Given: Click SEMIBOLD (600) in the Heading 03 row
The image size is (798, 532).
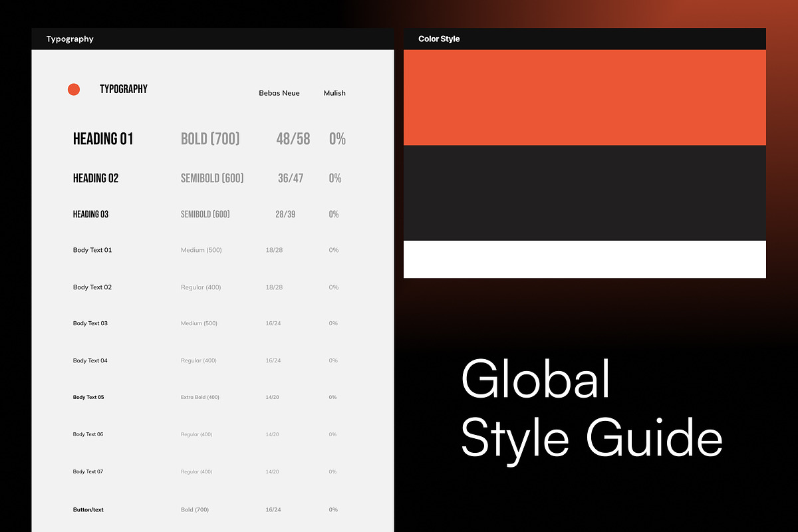Looking at the screenshot, I should [205, 214].
